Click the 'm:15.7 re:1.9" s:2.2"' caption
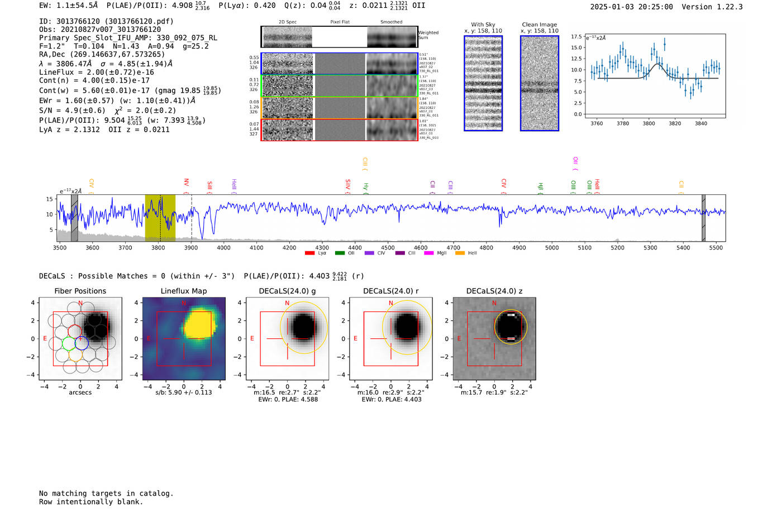 (x=494, y=392)
